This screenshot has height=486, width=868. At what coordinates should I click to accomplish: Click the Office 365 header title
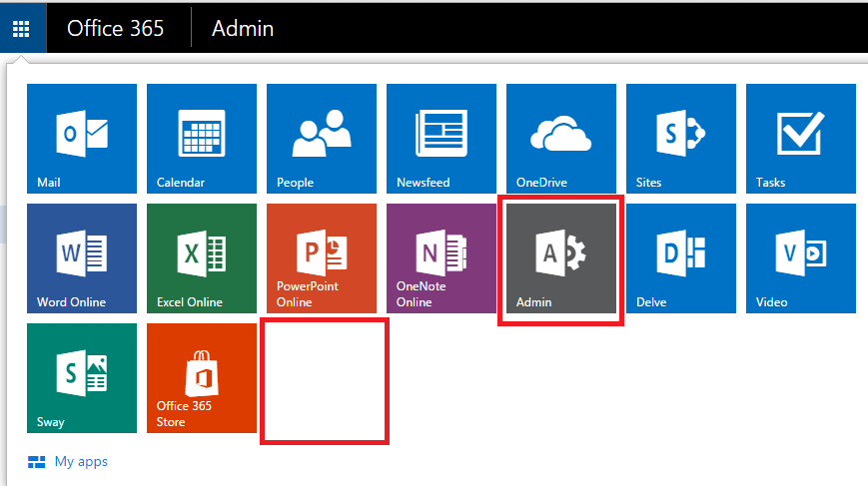pyautogui.click(x=115, y=28)
